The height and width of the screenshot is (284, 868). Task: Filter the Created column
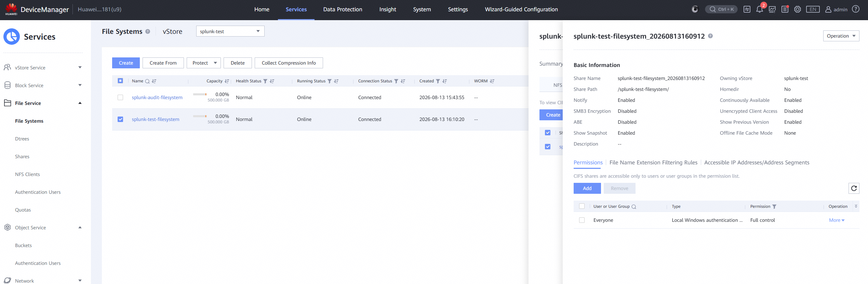coord(438,81)
